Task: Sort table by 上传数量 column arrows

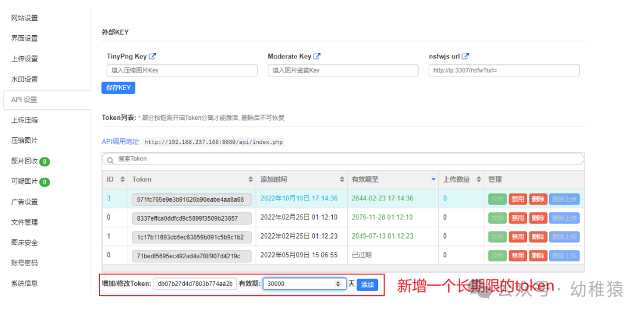Action: tap(478, 180)
